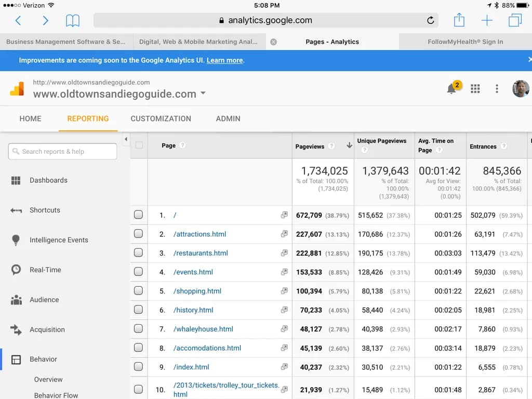Open the Dashboards sidebar section

[x=48, y=180]
